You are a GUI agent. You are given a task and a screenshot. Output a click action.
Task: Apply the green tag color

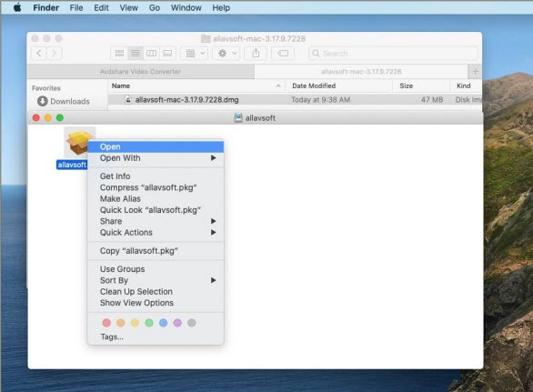pyautogui.click(x=149, y=323)
